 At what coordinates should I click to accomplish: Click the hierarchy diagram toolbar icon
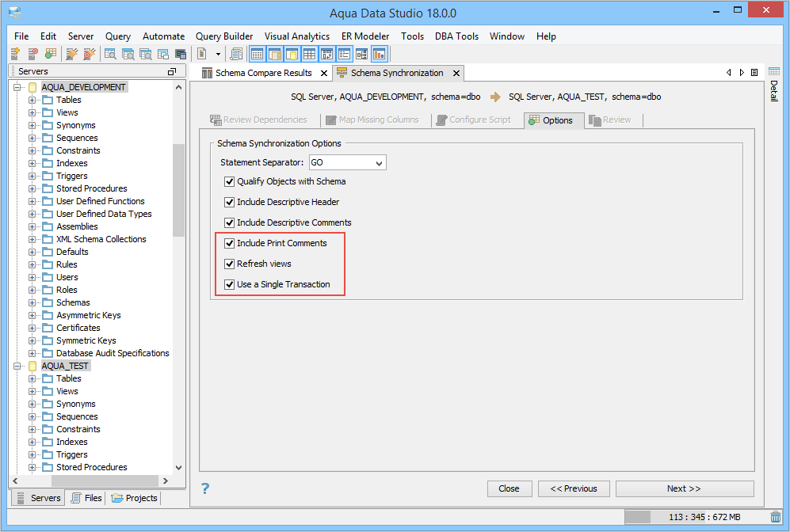(362, 53)
